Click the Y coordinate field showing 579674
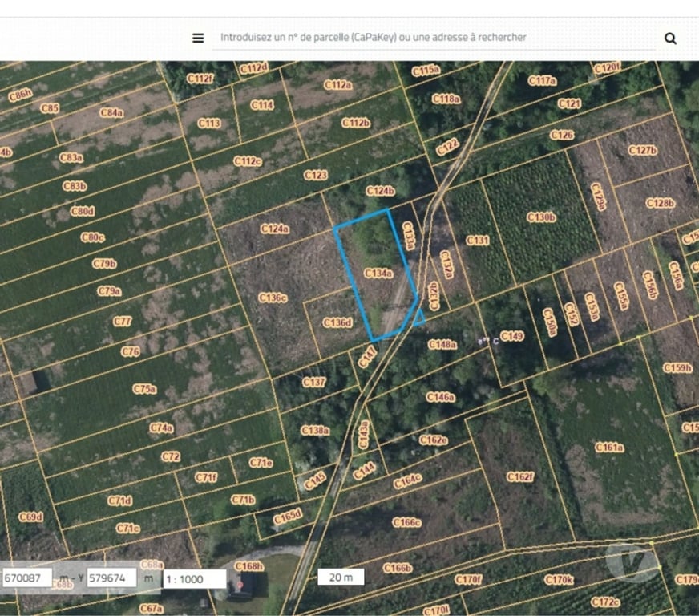Screen dimensions: 699x616 point(111,577)
